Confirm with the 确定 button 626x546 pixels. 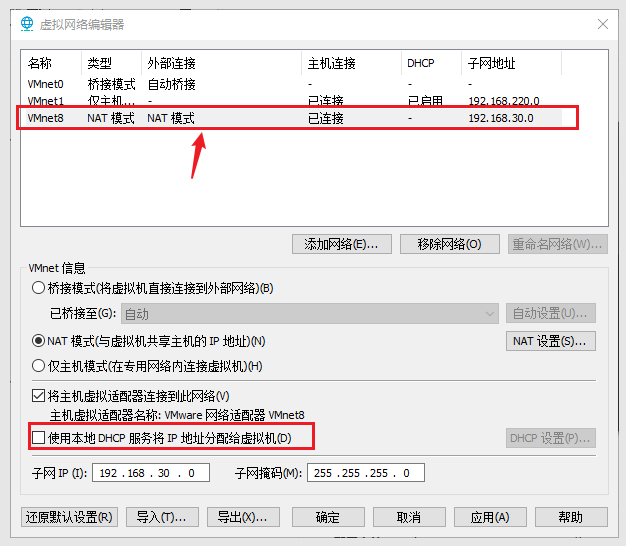pyautogui.click(x=328, y=517)
